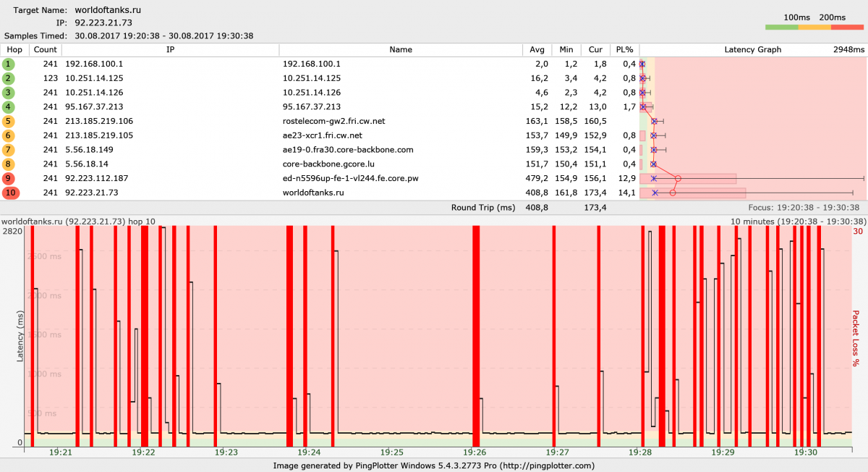This screenshot has width=868, height=472.
Task: Click the orange hop 8 circle
Action: click(9, 164)
